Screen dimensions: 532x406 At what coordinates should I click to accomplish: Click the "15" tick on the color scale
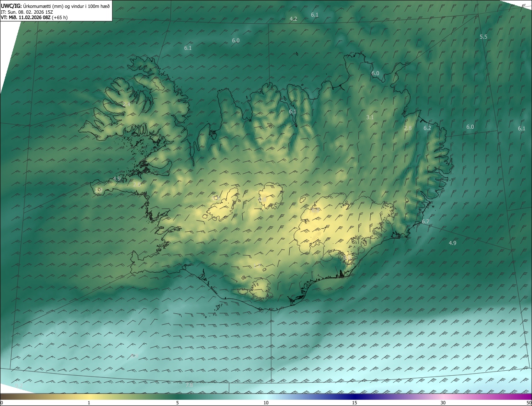coord(355,403)
